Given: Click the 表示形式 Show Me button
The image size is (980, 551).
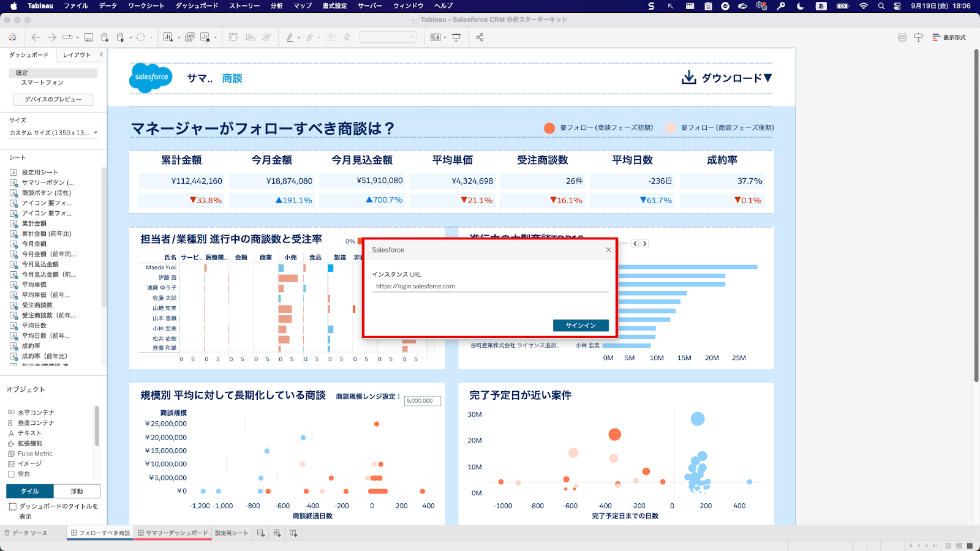Looking at the screenshot, I should [x=949, y=37].
